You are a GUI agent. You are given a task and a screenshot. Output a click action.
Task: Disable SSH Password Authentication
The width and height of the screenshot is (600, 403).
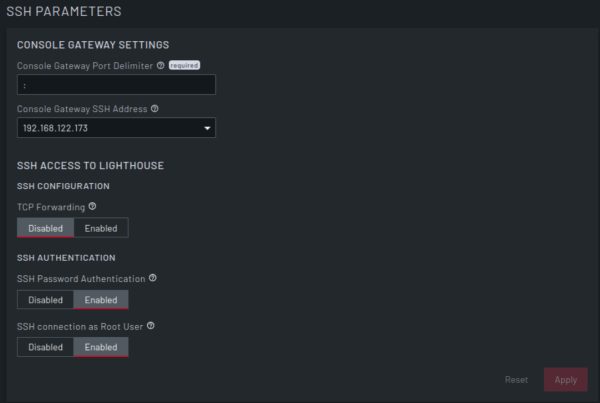tap(45, 300)
